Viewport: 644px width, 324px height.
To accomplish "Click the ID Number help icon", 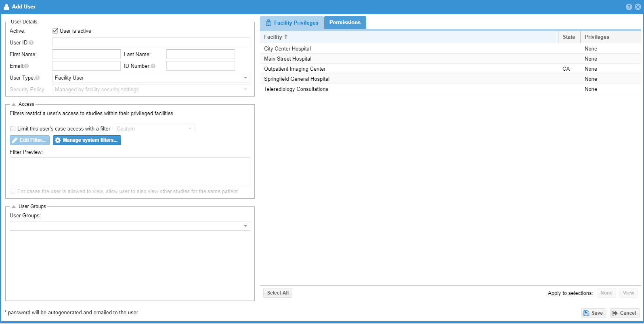I will (153, 66).
